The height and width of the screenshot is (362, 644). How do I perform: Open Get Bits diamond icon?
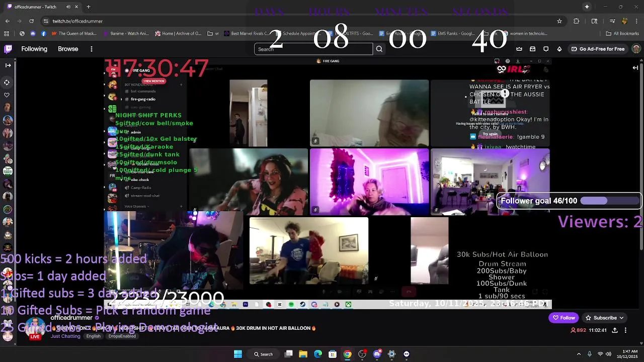(559, 49)
